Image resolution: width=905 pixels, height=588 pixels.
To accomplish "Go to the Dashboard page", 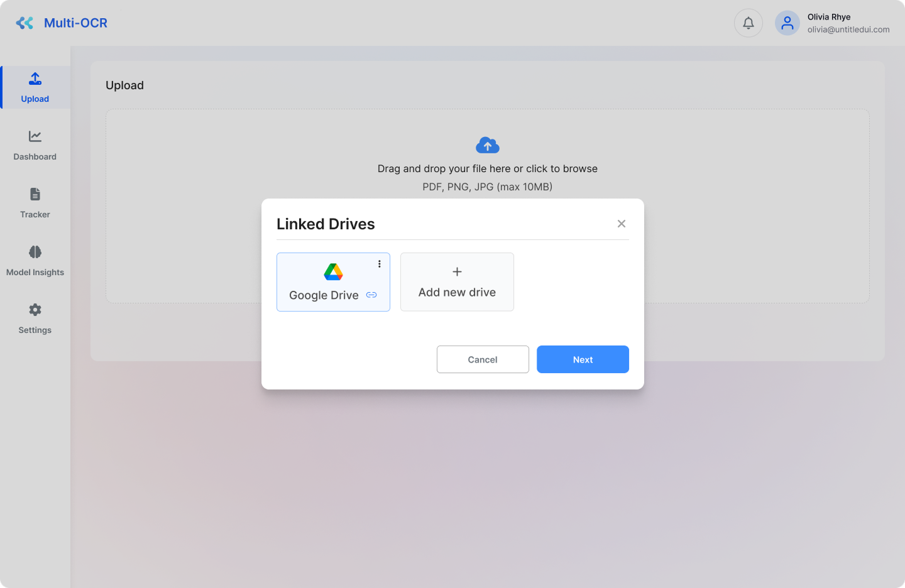I will [x=35, y=145].
